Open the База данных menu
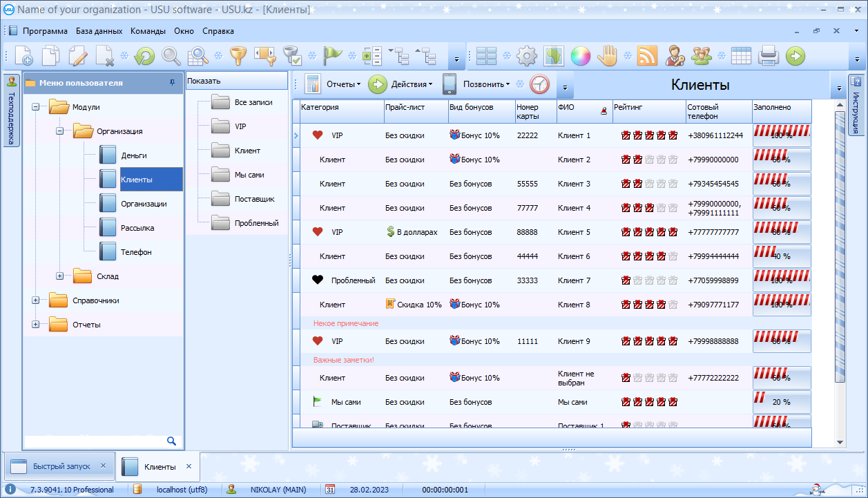The image size is (868, 498). pyautogui.click(x=99, y=31)
